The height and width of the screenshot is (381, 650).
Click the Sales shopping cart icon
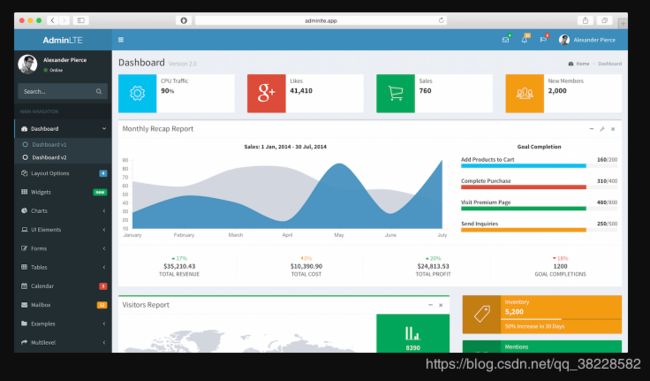point(395,93)
